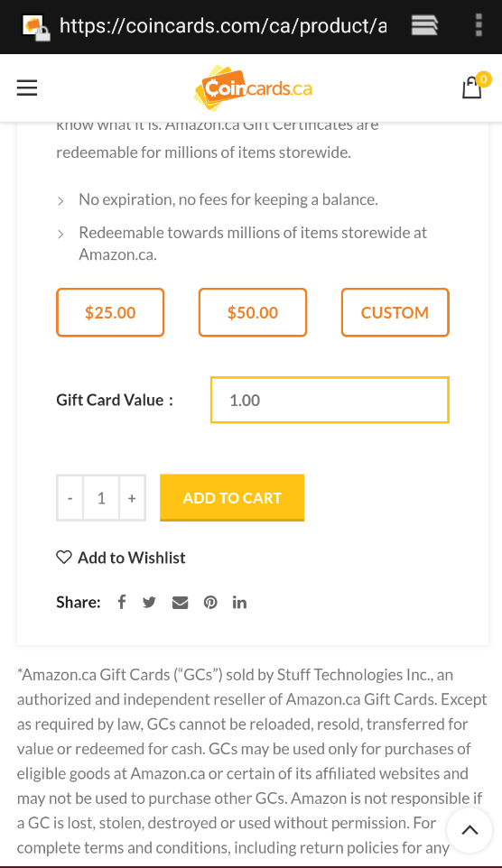Choose the CUSTOM amount option

pos(395,312)
